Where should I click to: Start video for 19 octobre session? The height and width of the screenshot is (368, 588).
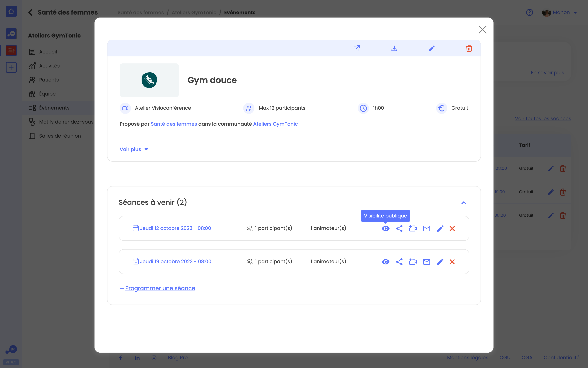coord(413,262)
